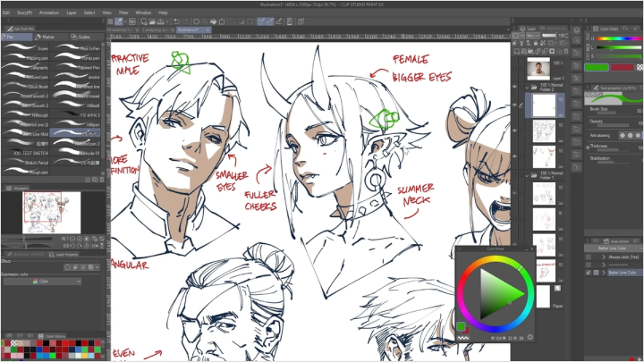Switch to the Marker sub tool tab
The height and width of the screenshot is (362, 644).
click(x=51, y=37)
